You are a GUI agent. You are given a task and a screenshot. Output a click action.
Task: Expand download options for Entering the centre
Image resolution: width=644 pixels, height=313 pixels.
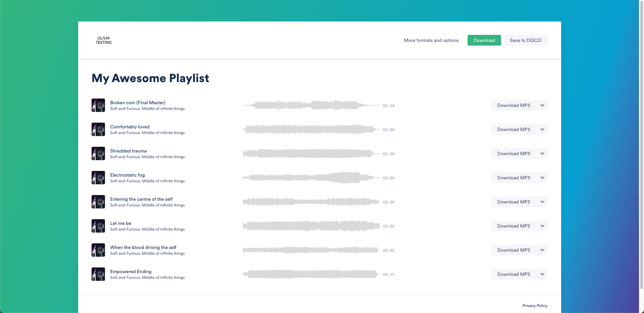click(x=542, y=202)
